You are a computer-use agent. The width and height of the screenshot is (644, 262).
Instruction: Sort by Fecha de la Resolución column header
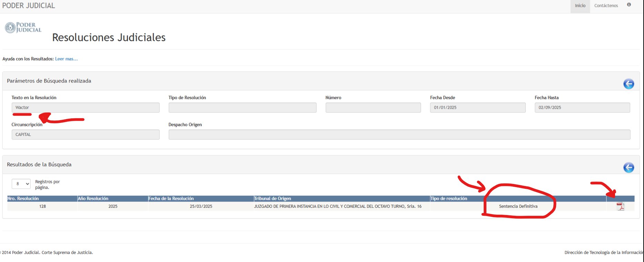tap(171, 198)
